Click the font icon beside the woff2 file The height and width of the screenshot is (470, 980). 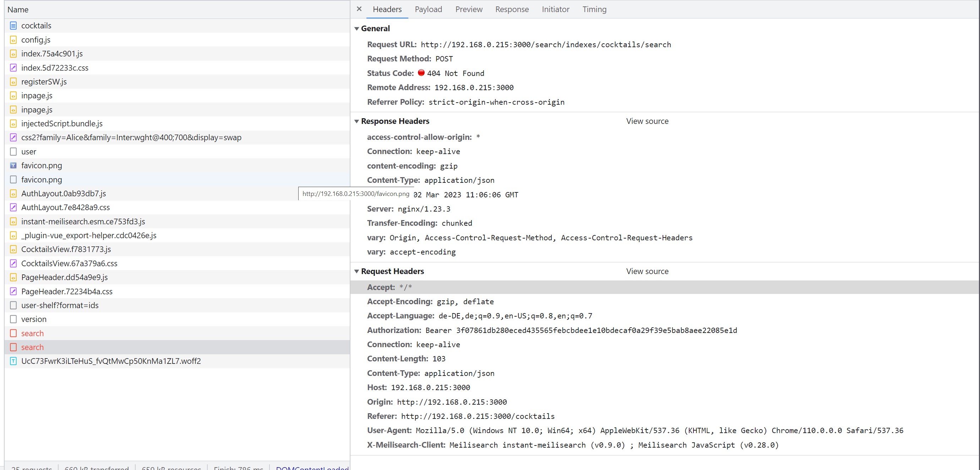pos(14,361)
